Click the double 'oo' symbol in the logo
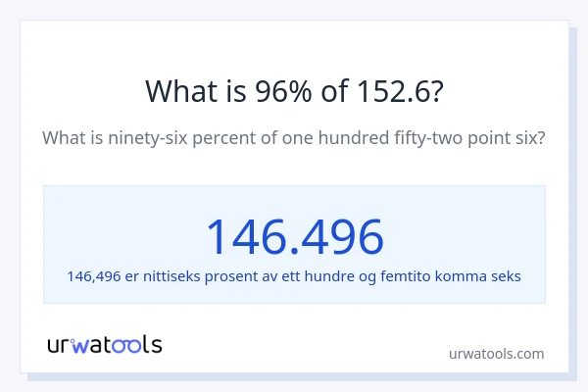Viewport: 588px width, 392px height. pyautogui.click(x=130, y=345)
